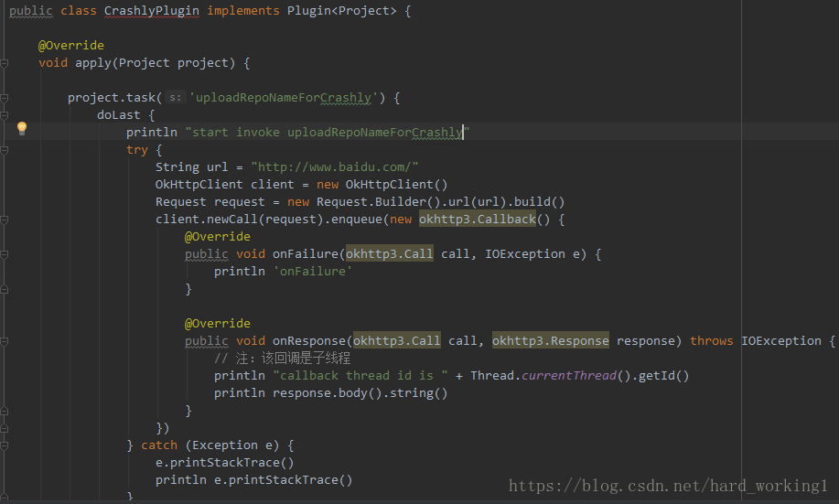Click 'IOException e' parameter in onFailure
Image resolution: width=839 pixels, height=504 pixels.
[535, 254]
